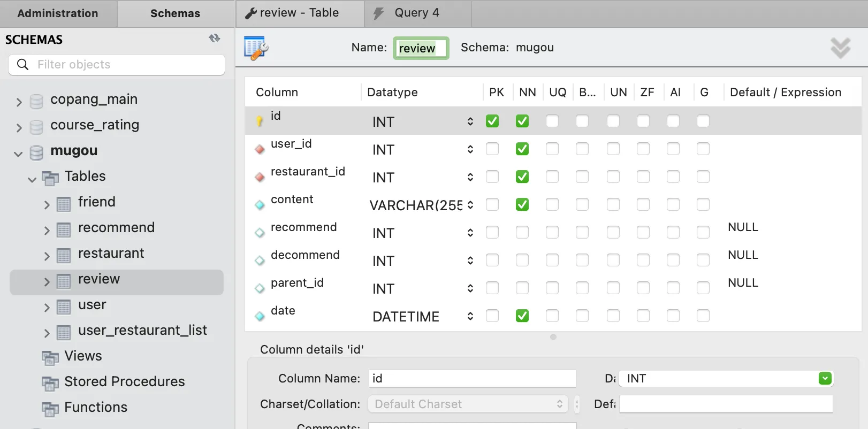Click the primary key icon beside id
Image resolution: width=868 pixels, height=429 pixels.
[x=260, y=121]
